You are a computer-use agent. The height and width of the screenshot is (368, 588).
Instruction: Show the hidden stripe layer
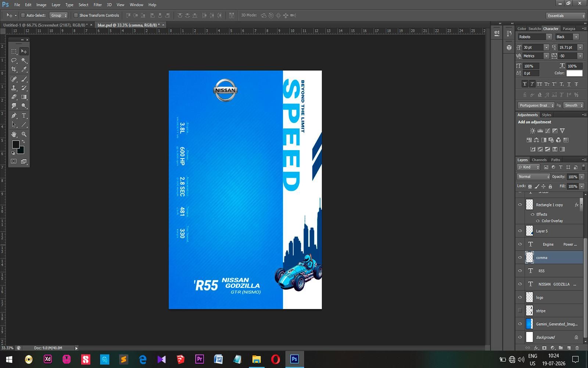[520, 311]
